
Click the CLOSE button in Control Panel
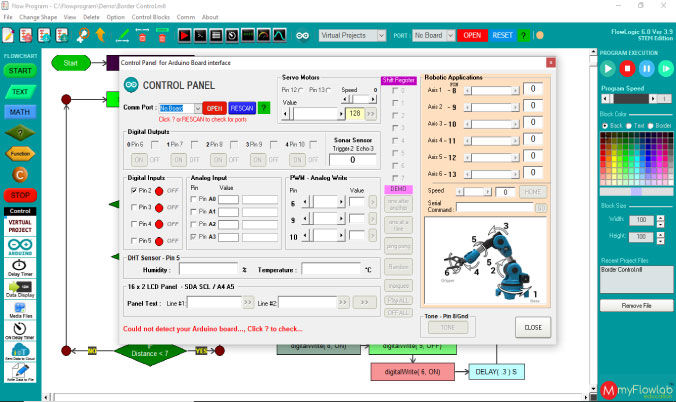pyautogui.click(x=533, y=327)
